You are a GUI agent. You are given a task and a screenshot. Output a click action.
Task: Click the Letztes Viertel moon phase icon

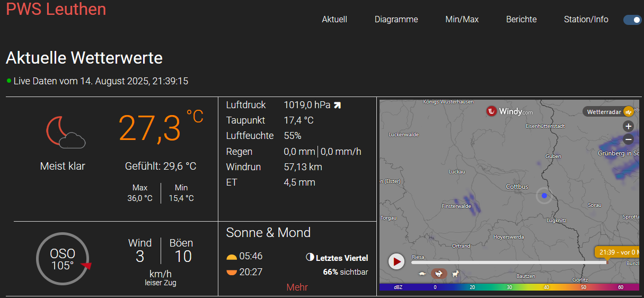tap(310, 258)
